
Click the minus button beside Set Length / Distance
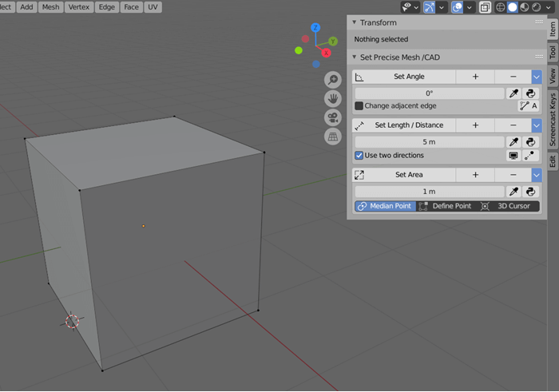coord(513,125)
